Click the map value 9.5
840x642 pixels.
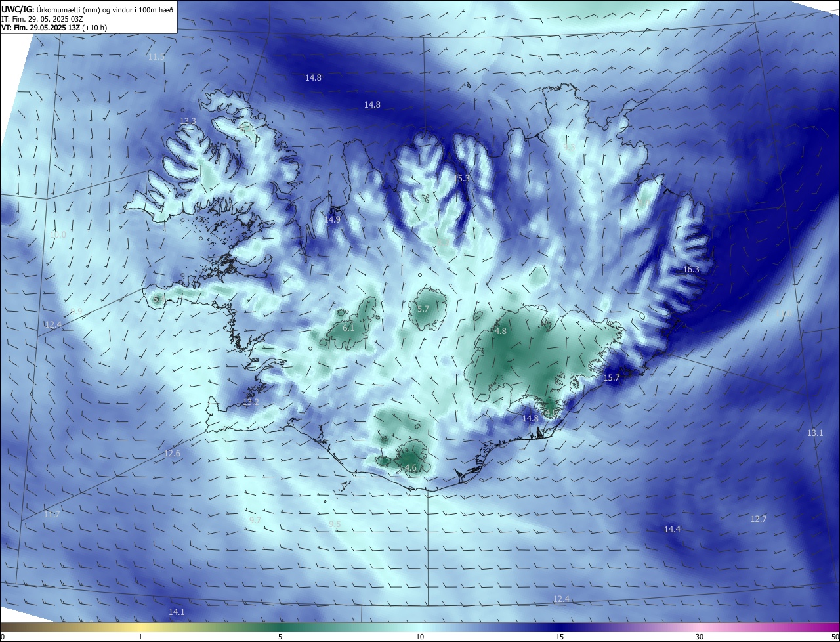pyautogui.click(x=335, y=524)
